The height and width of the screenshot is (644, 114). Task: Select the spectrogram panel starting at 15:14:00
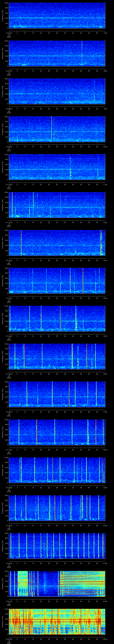(x=57, y=319)
